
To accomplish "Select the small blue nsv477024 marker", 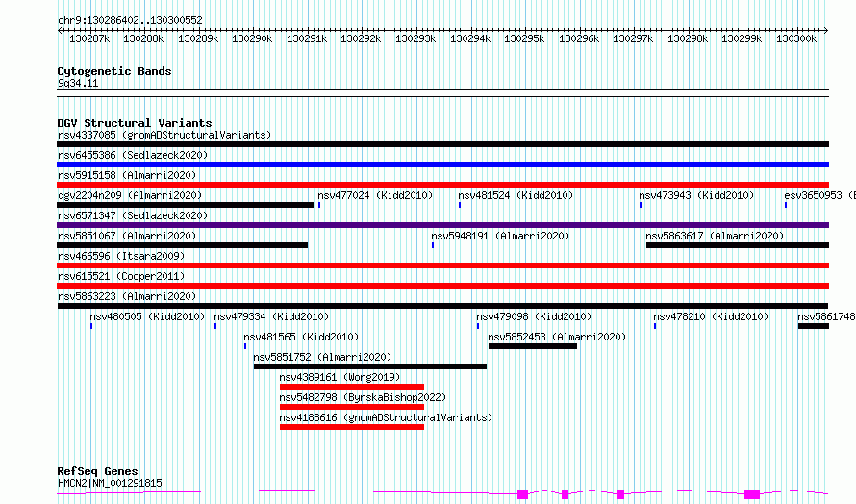I will click(x=319, y=205).
